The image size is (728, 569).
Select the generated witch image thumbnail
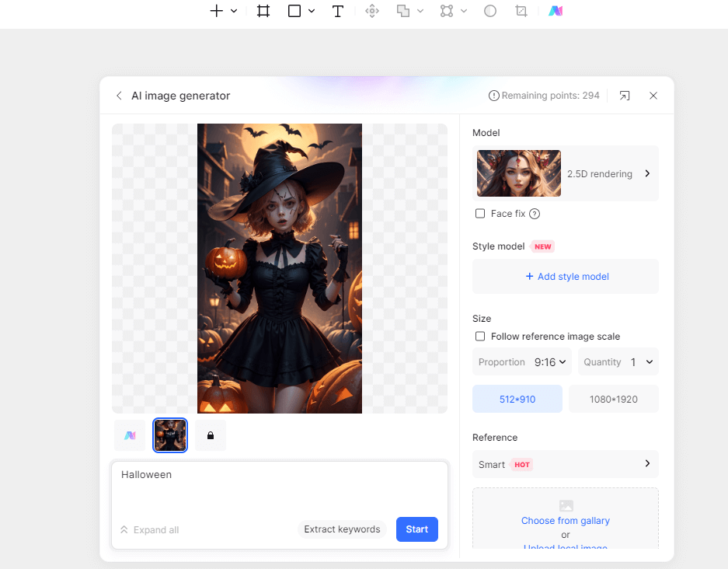click(170, 435)
